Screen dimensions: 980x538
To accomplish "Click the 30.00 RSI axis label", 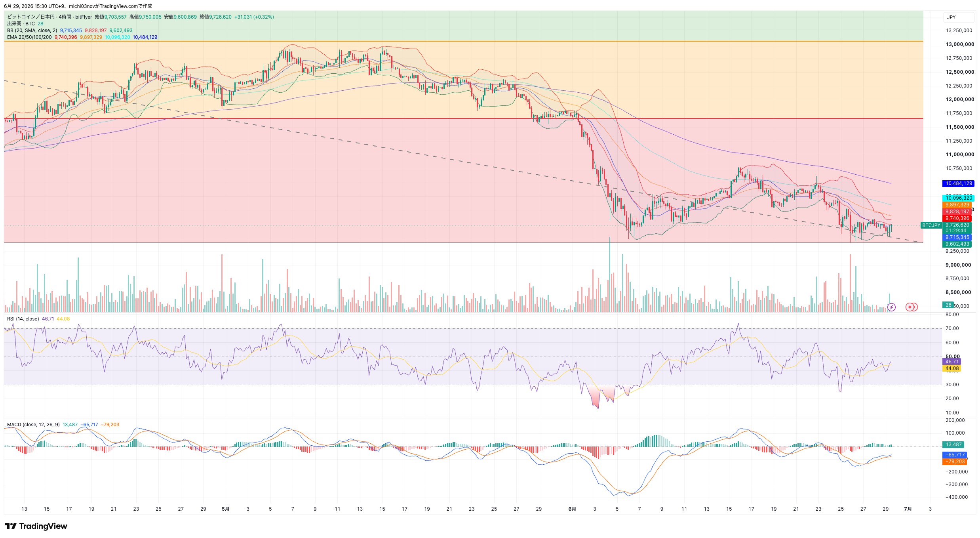I will coord(952,385).
